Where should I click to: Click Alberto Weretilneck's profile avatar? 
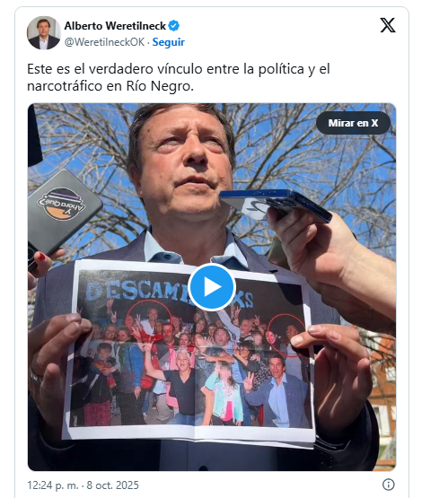point(43,32)
